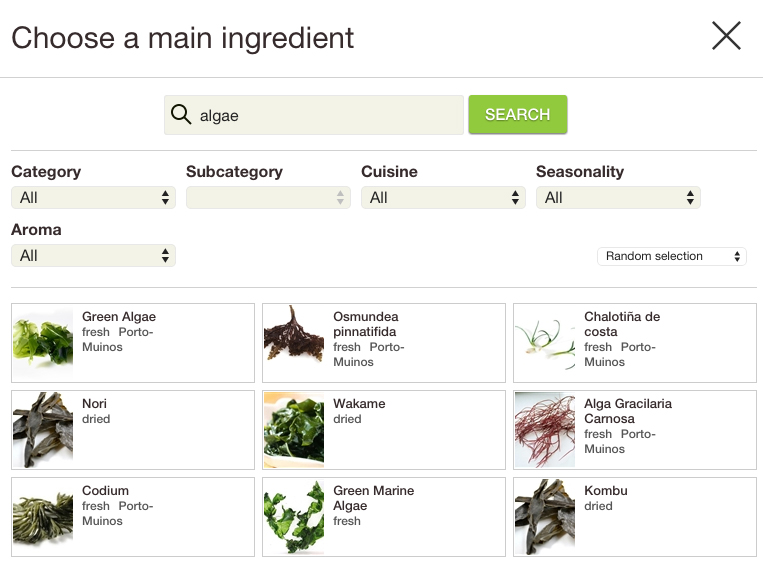Click the Kombu ingredient name
This screenshot has height=567, width=763.
(606, 491)
